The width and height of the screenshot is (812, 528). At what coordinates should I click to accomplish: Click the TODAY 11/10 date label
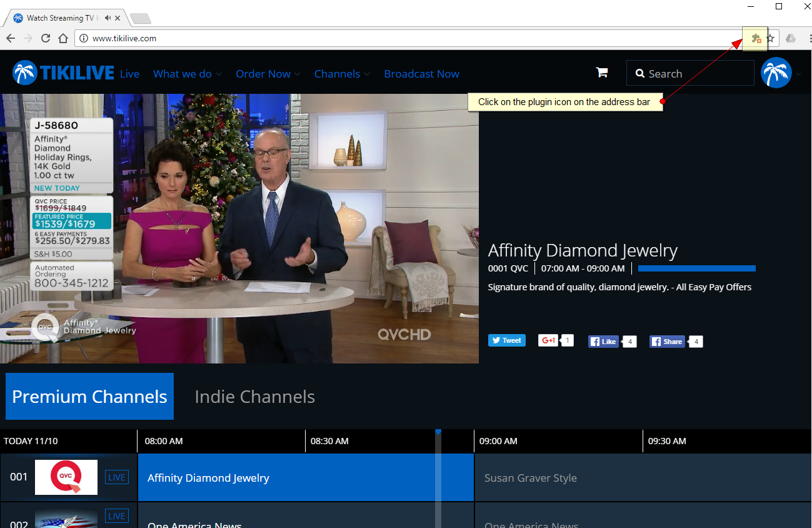click(31, 441)
